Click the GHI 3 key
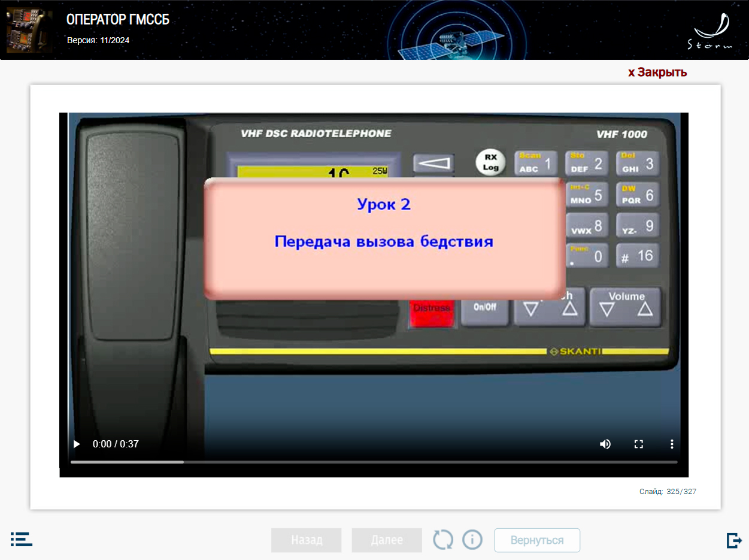 (638, 164)
